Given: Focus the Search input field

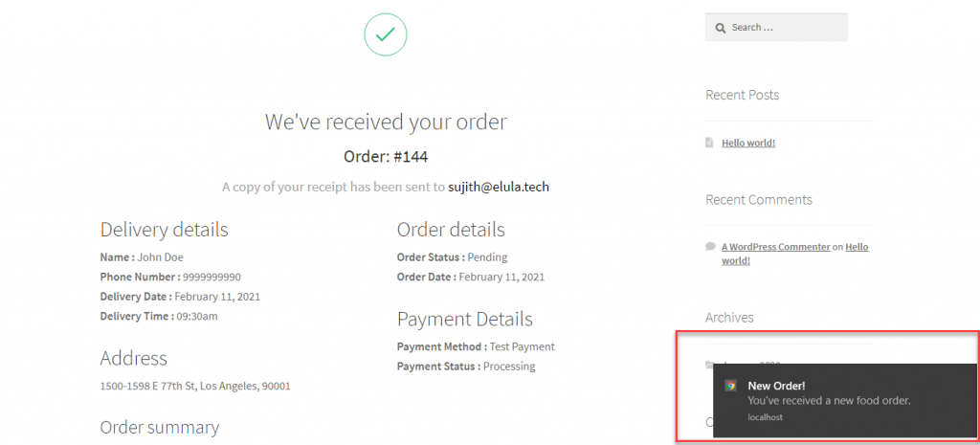Looking at the screenshot, I should tap(776, 28).
